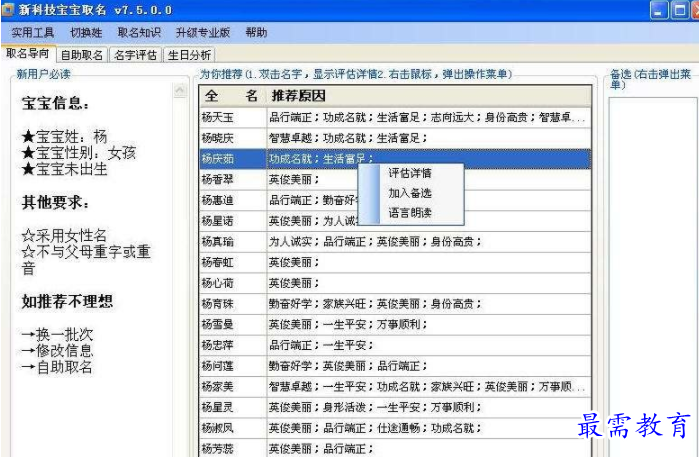
Task: Click 杨真瑜's reason starting 为人诚实
Action: point(375,242)
